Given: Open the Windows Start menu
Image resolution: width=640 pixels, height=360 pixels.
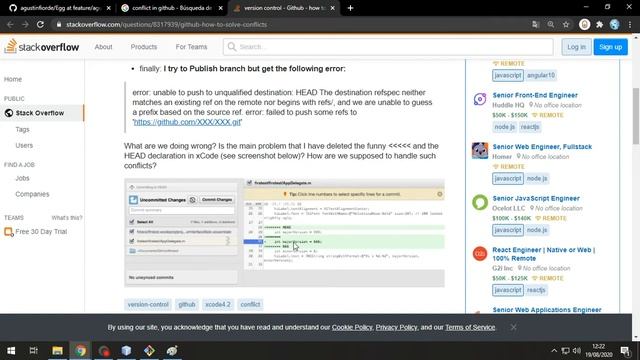Looking at the screenshot, I should coord(11,351).
